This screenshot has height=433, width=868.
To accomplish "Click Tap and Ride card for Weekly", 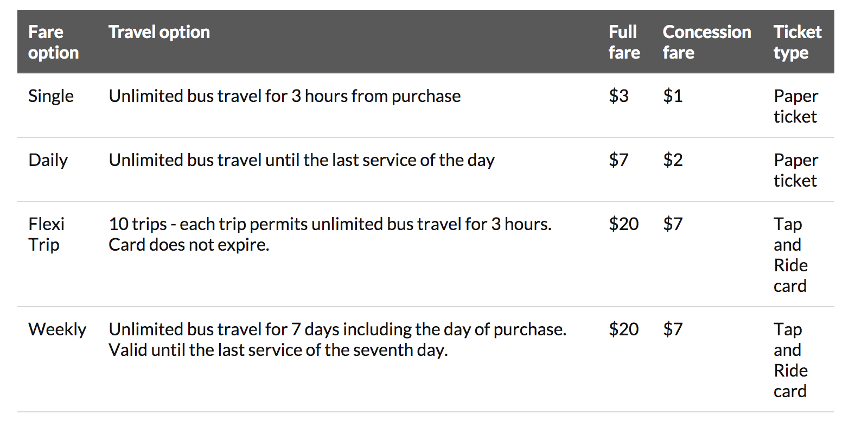I will click(x=790, y=360).
